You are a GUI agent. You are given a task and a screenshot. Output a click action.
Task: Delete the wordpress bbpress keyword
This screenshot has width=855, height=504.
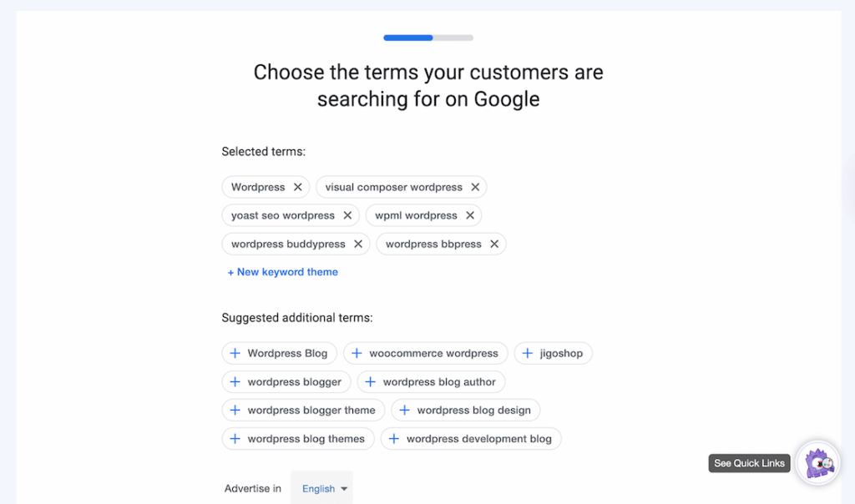click(494, 244)
